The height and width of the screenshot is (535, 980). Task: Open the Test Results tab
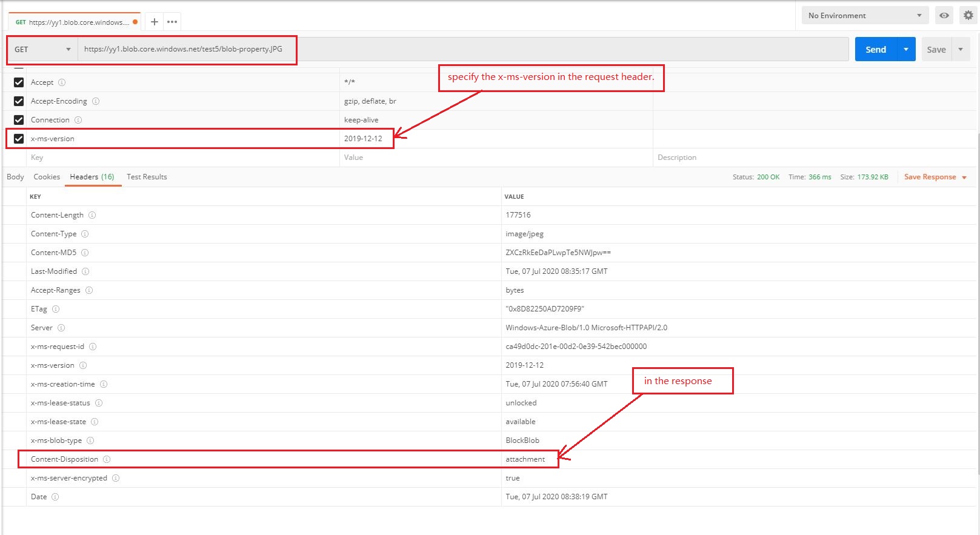point(147,177)
